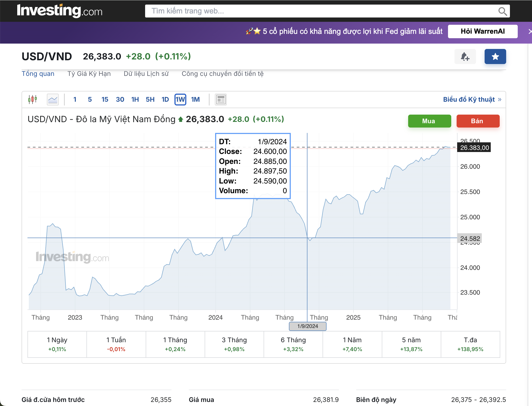Close the promotional banner

point(530,31)
